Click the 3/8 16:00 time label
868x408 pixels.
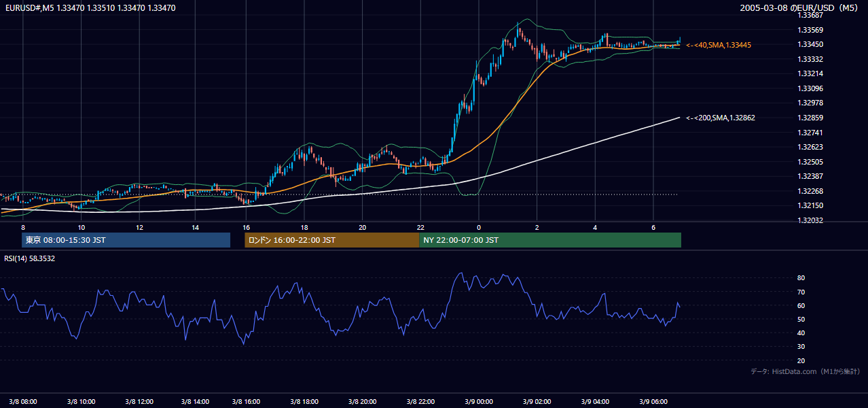pos(246,401)
